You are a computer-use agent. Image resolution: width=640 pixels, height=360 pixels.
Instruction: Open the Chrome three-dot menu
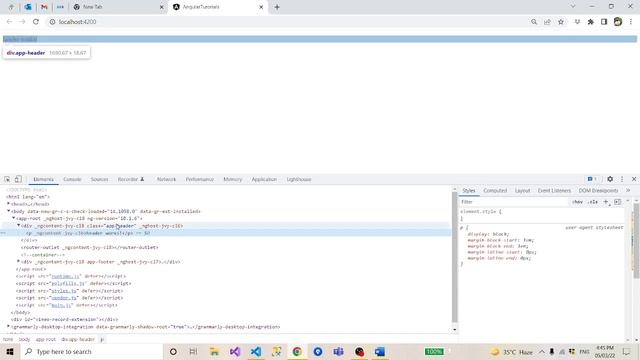pos(631,22)
